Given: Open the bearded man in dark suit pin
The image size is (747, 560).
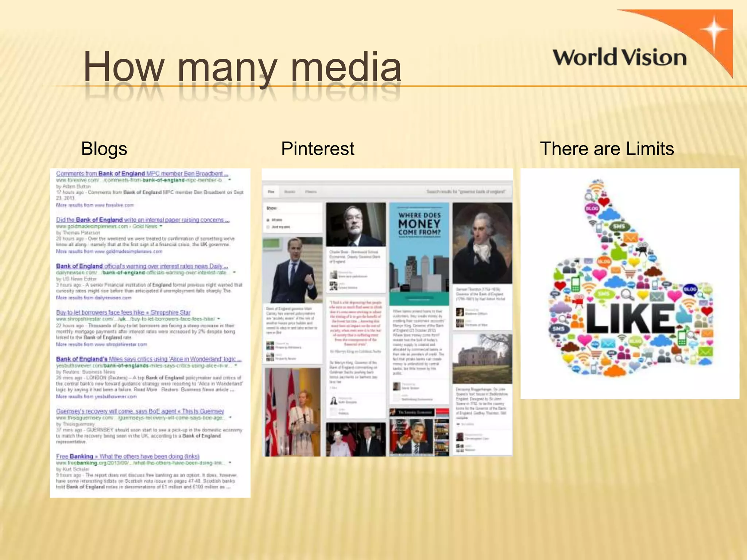Looking at the screenshot, I should tap(356, 225).
